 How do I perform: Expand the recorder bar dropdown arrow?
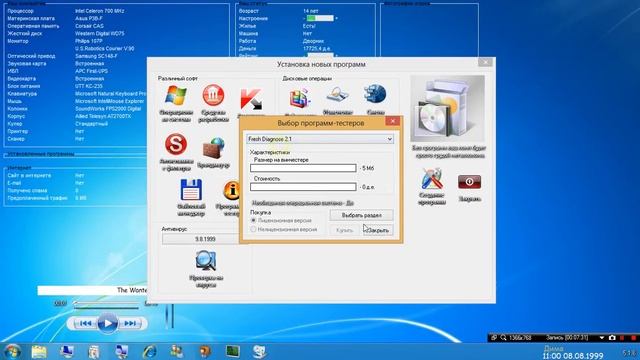pos(602,338)
